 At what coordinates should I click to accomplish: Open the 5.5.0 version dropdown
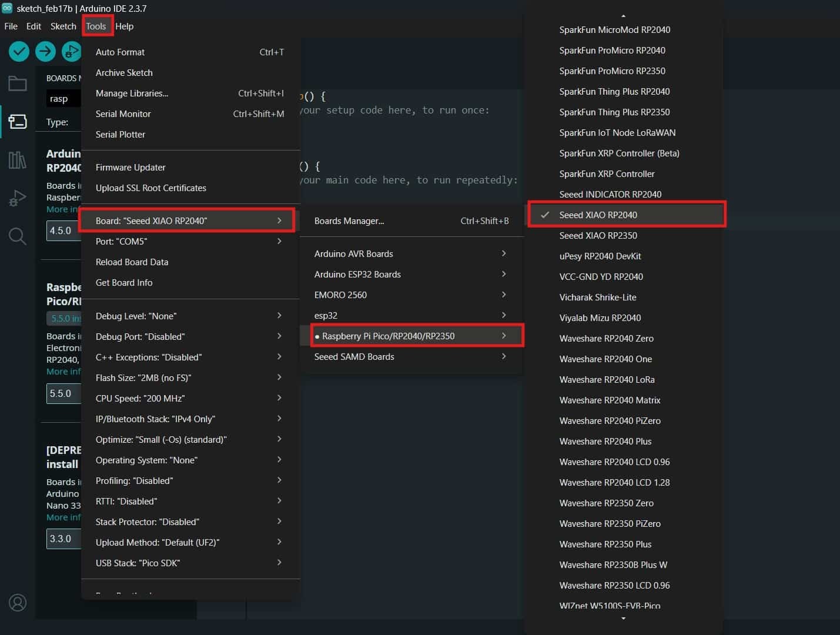63,393
